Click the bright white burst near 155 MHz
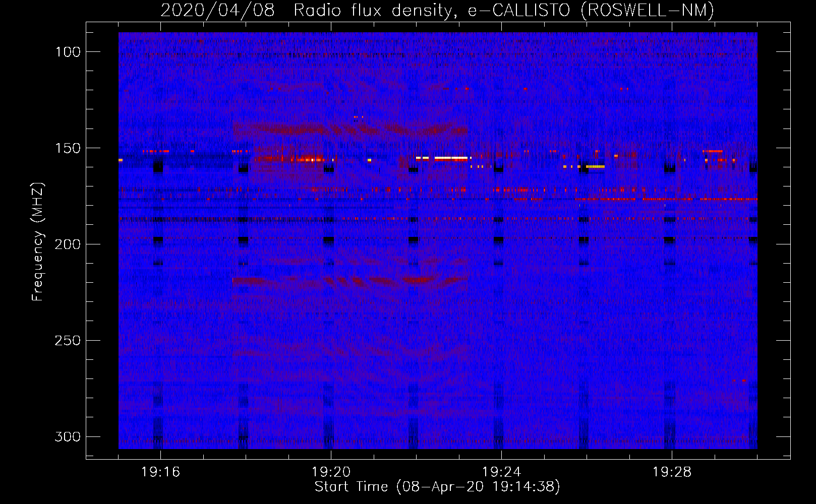 [x=451, y=158]
